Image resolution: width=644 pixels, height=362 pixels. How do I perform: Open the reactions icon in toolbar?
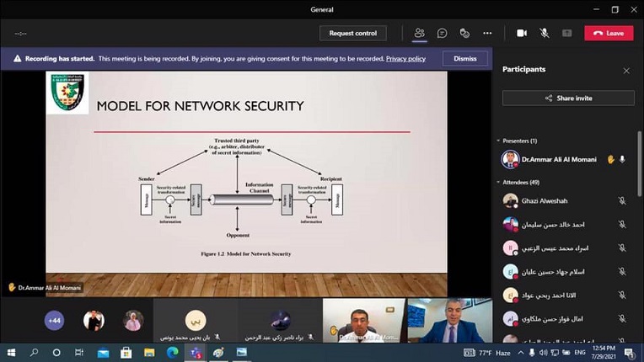click(464, 33)
